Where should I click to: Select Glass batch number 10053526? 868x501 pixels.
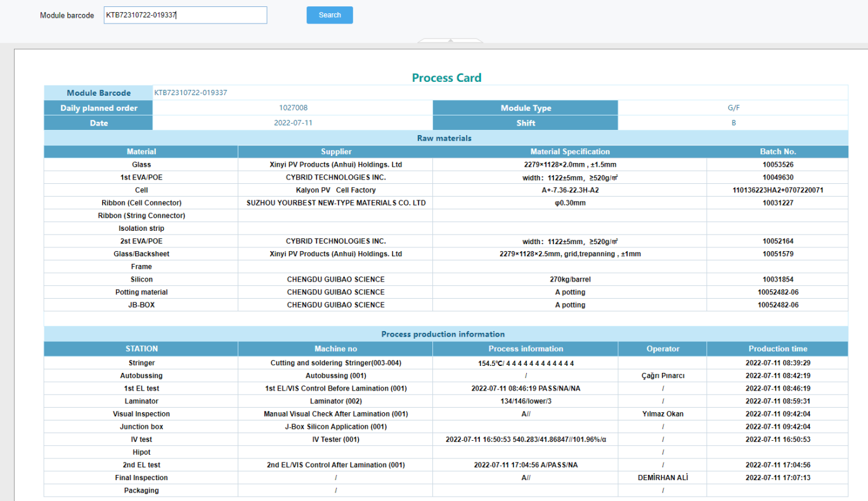coord(777,165)
